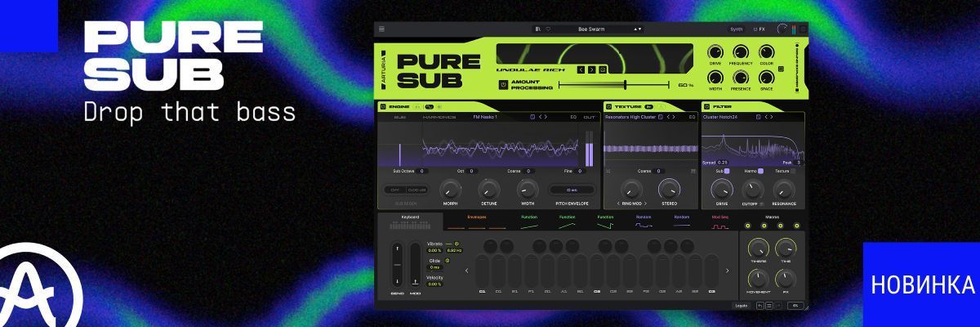The width and height of the screenshot is (980, 327).
Task: Go to next filter preset
Action: pos(772,117)
